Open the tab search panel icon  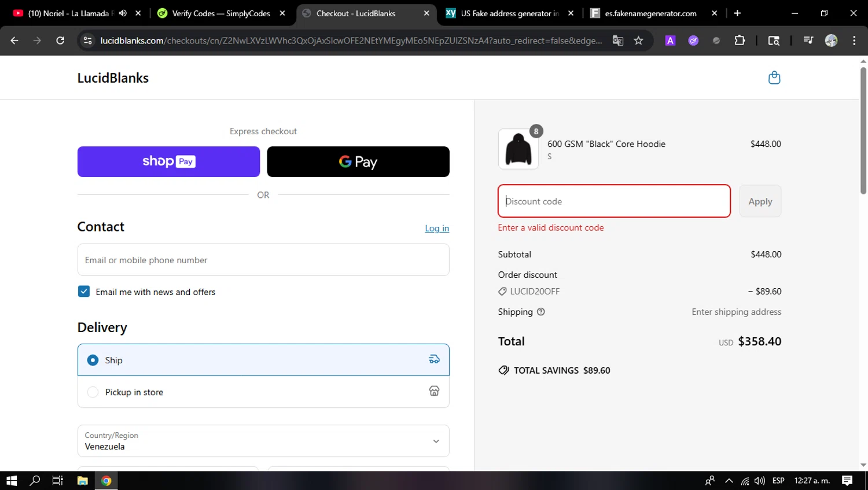[x=774, y=40]
